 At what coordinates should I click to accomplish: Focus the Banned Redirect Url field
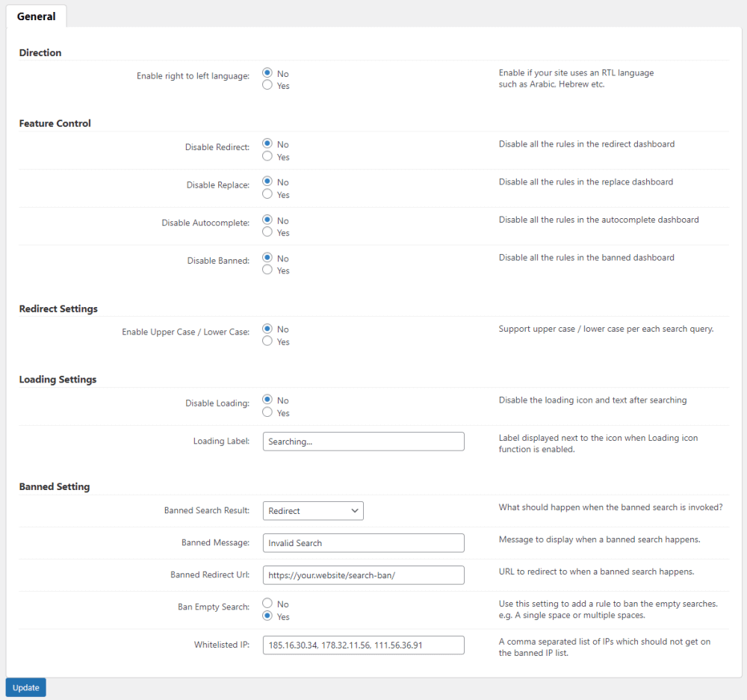[363, 575]
